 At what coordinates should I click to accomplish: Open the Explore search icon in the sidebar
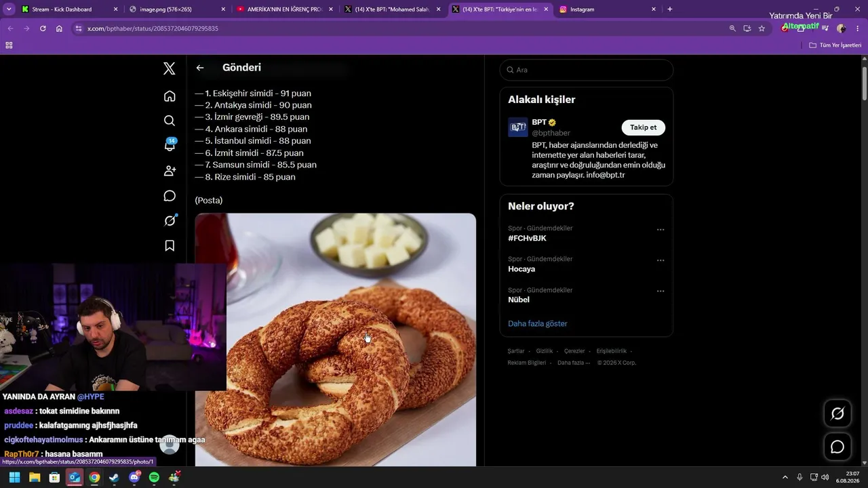point(170,121)
